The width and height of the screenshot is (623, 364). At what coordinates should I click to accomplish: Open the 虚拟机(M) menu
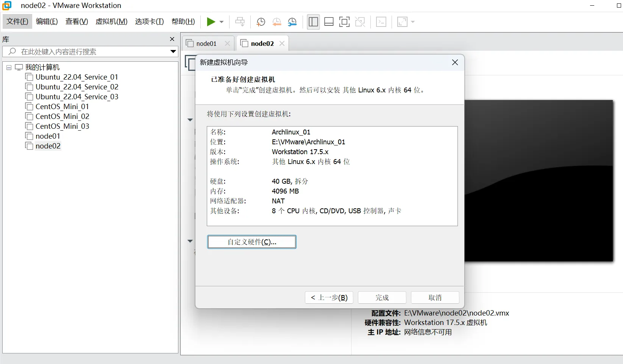point(111,22)
